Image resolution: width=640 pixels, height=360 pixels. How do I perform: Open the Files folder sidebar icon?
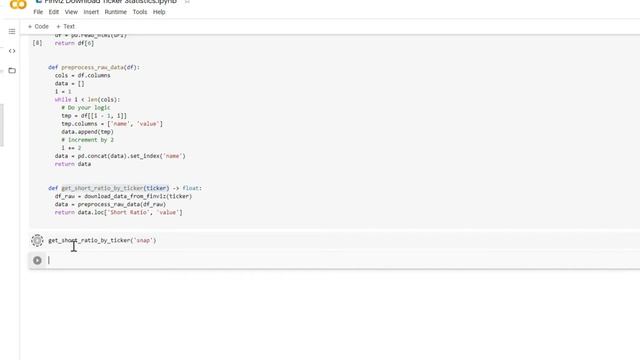click(12, 71)
